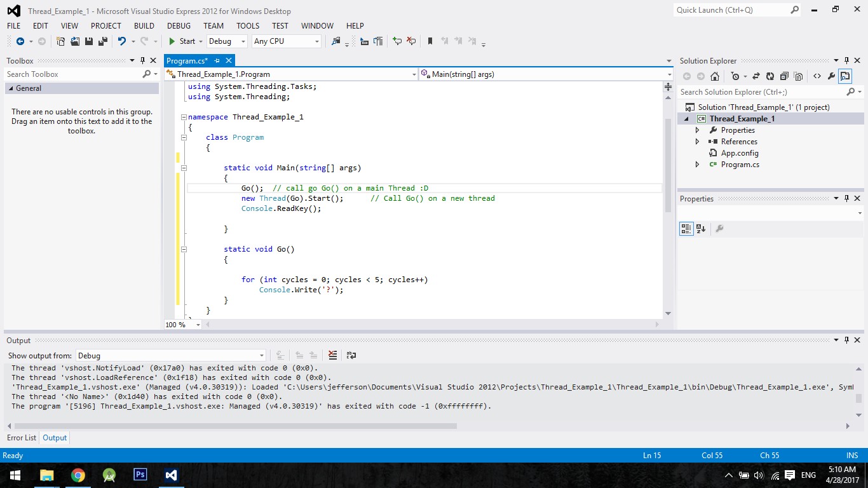Toggle a bookmark using the bookmark icon
868x488 pixels.
click(430, 41)
